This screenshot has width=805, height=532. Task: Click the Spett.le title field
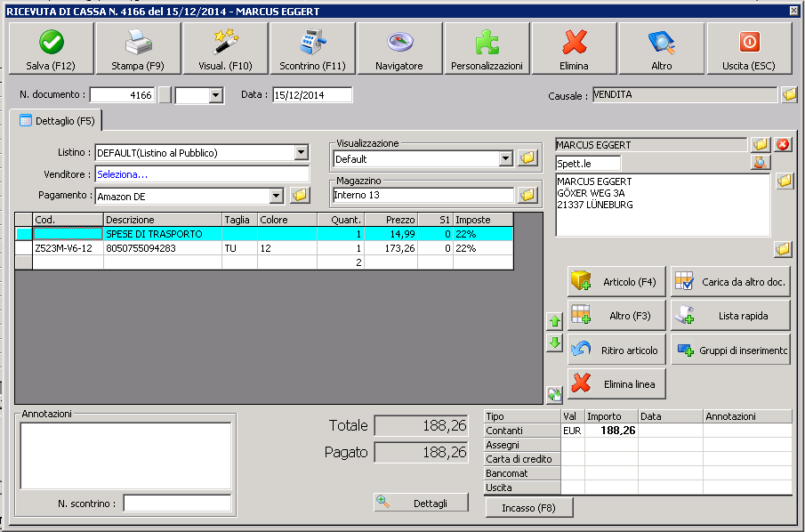click(x=588, y=164)
